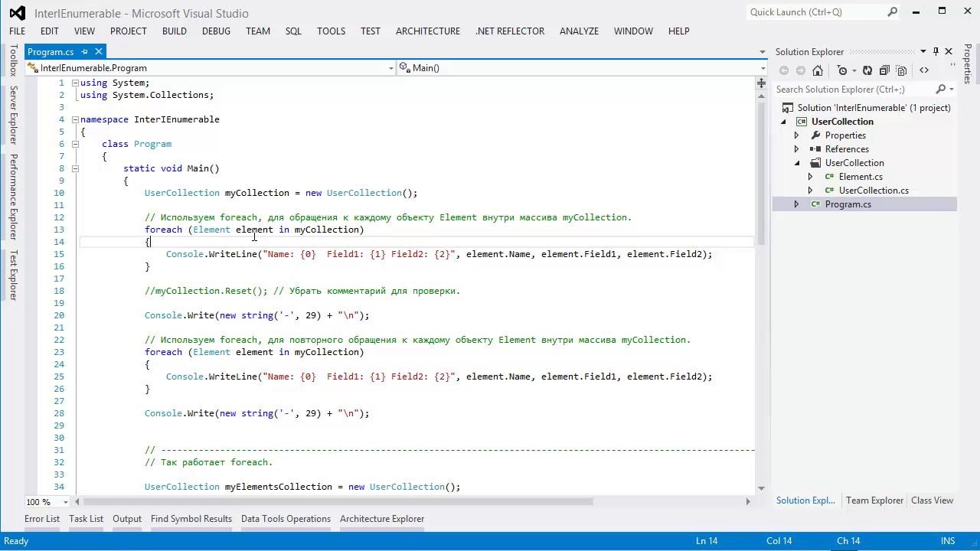Open the Error List panel tab

pos(42,519)
